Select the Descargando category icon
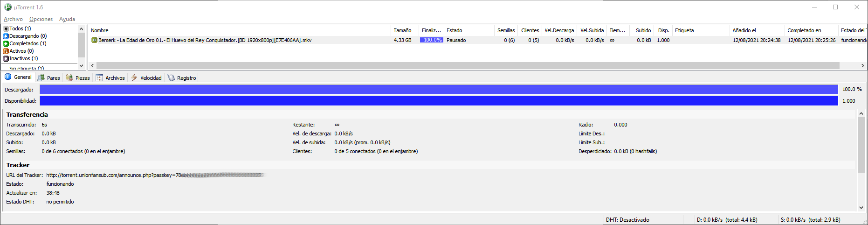868x225 pixels. pyautogui.click(x=6, y=36)
